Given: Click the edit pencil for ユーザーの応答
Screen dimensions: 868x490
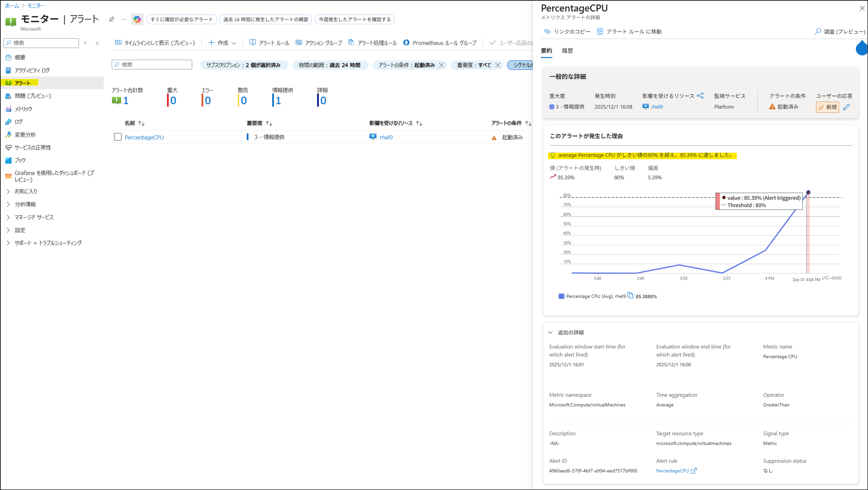Looking at the screenshot, I should tap(846, 107).
